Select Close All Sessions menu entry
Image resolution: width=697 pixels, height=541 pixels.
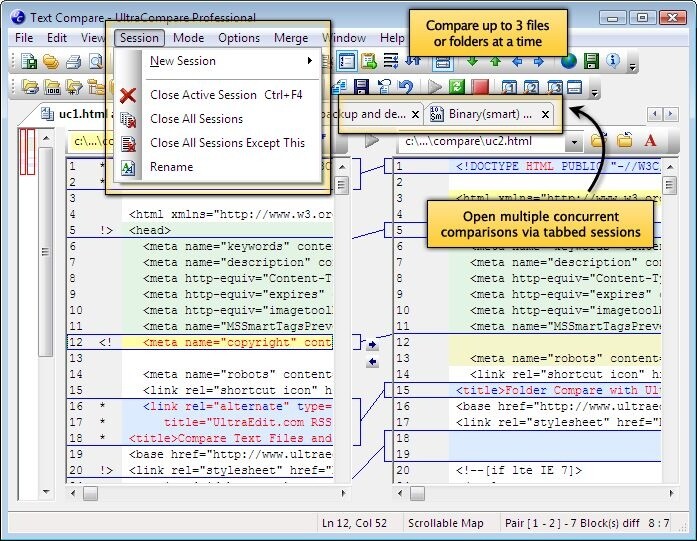[196, 119]
